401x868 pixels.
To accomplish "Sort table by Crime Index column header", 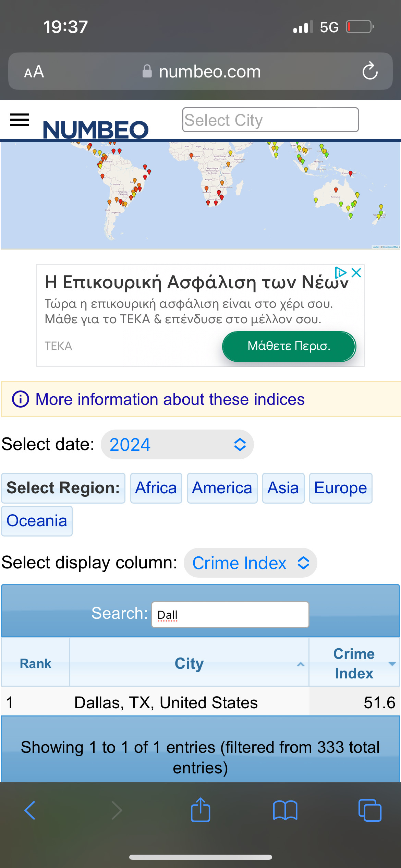I will [x=354, y=663].
